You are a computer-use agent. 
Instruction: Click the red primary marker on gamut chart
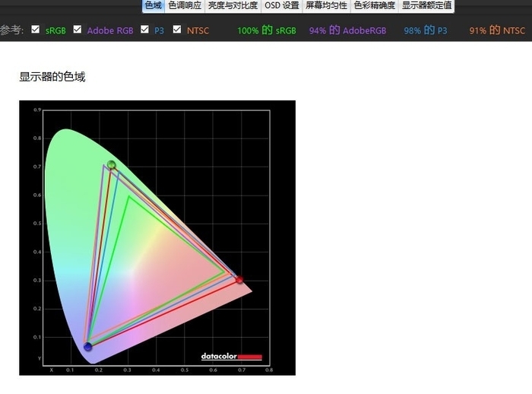click(x=239, y=280)
